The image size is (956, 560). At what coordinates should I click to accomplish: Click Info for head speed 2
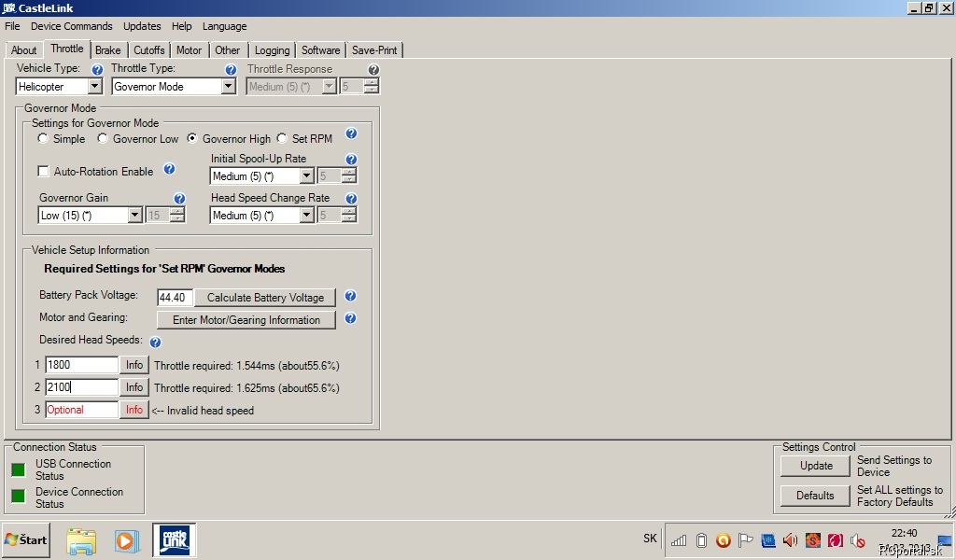(134, 387)
